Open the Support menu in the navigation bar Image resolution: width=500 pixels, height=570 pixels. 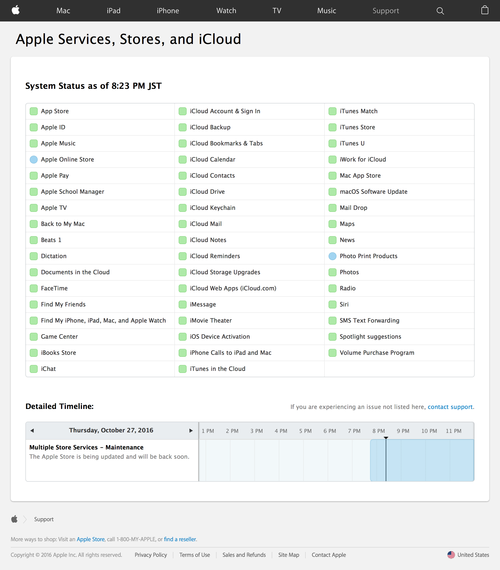[x=386, y=11]
